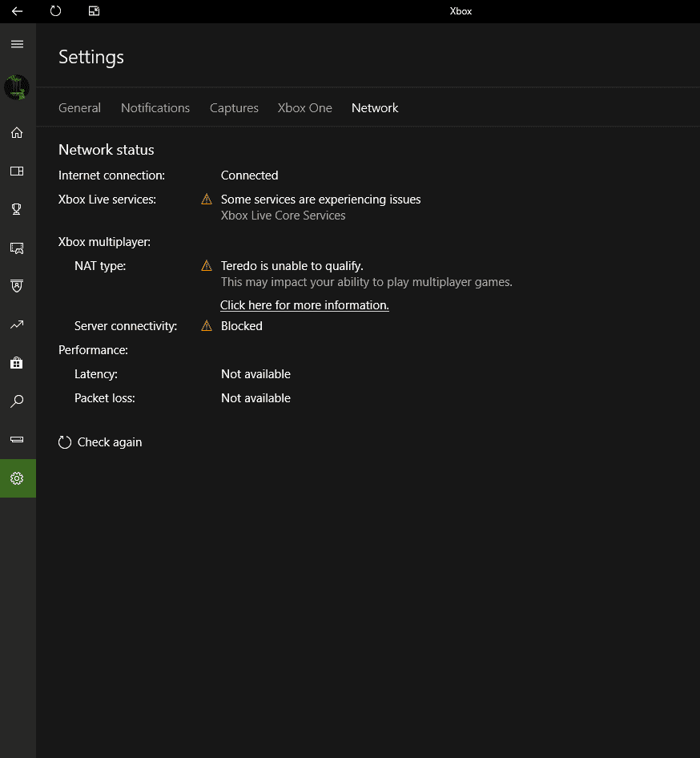Click the "Xbox multiplayer:" label

(104, 242)
